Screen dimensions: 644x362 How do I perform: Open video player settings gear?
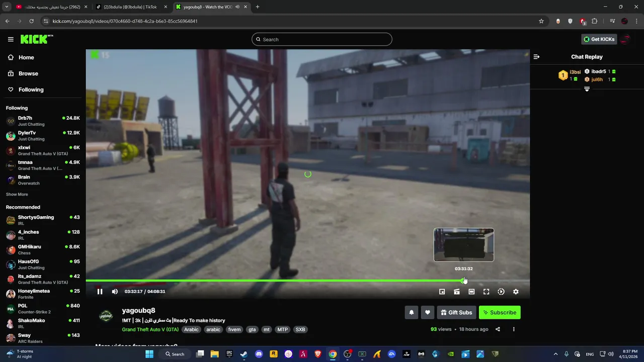coord(516,292)
